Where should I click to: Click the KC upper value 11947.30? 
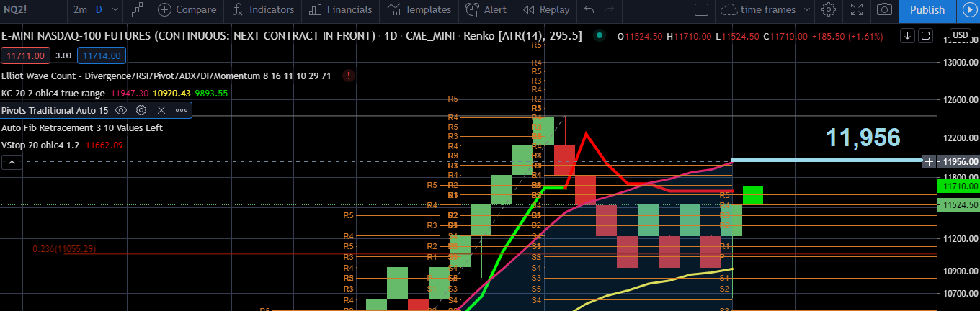pyautogui.click(x=130, y=93)
